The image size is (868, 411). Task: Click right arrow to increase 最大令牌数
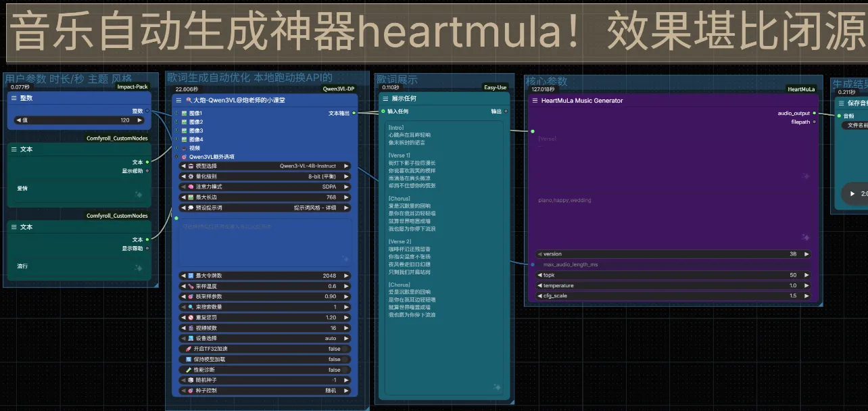[x=346, y=276]
